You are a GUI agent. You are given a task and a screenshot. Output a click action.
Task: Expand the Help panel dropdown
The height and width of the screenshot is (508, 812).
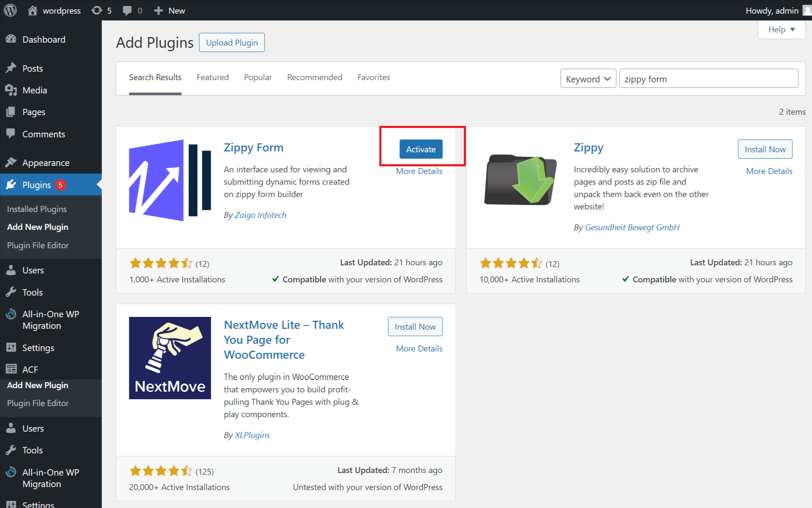tap(781, 29)
